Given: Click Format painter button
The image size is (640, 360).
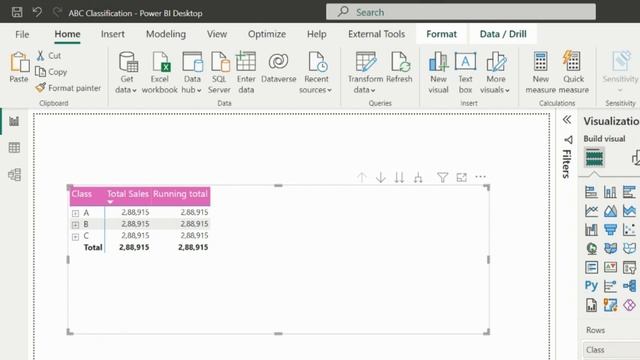Looking at the screenshot, I should [x=68, y=88].
